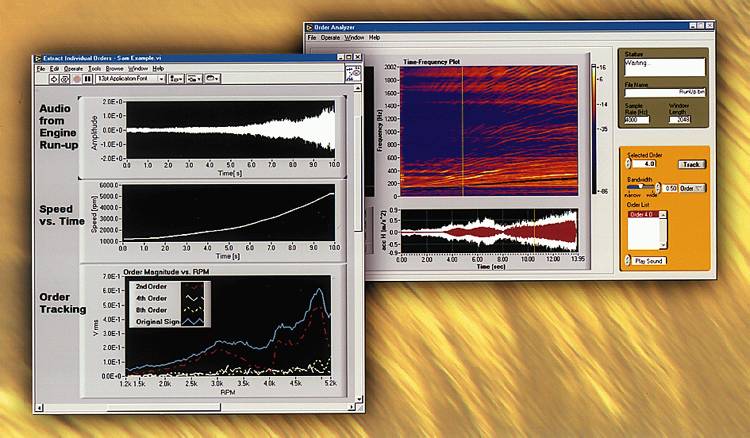This screenshot has height=438, width=750.
Task: Close the Order Analyzer window
Action: pos(709,25)
